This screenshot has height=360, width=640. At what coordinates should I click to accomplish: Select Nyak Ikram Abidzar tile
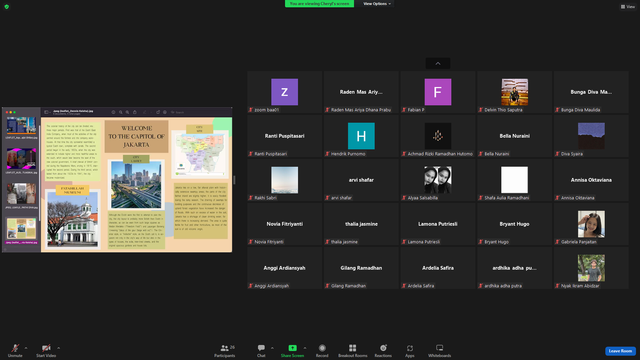coord(591,268)
